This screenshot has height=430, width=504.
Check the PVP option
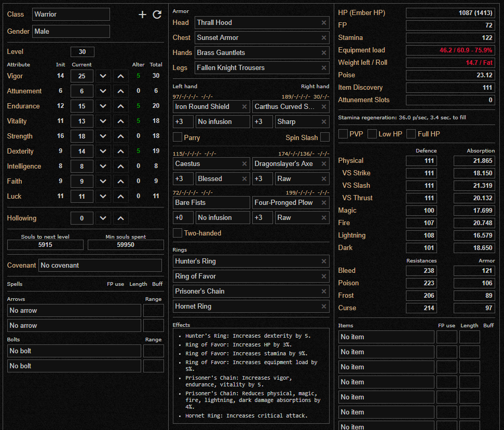[343, 134]
